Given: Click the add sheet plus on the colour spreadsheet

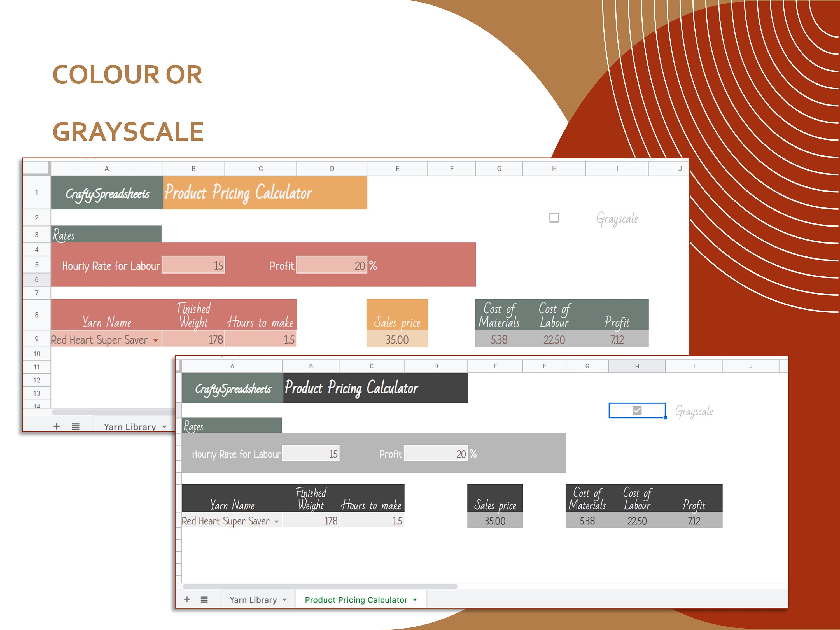Looking at the screenshot, I should [56, 426].
